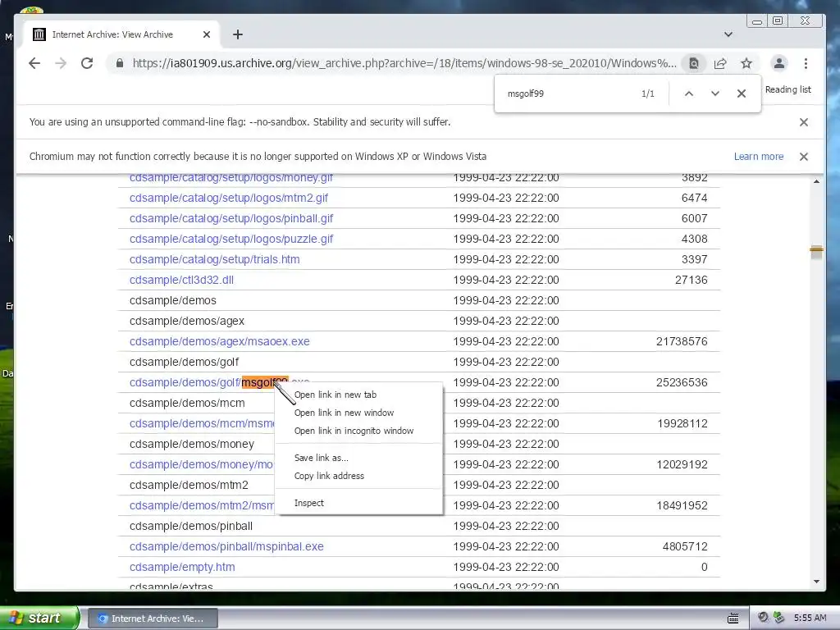Open cdsample/ctl3d32.dll link

pos(181,281)
